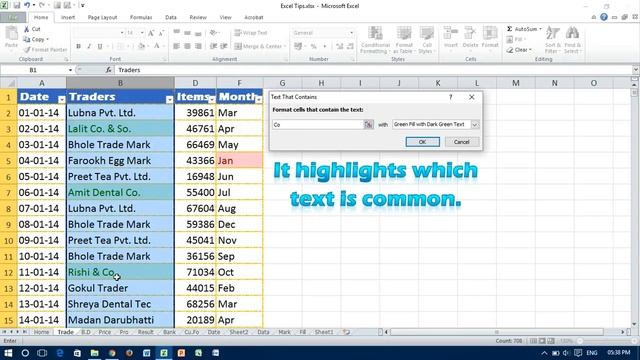The image size is (640, 360).
Task: Switch to the Price sheet tab
Action: (104, 332)
